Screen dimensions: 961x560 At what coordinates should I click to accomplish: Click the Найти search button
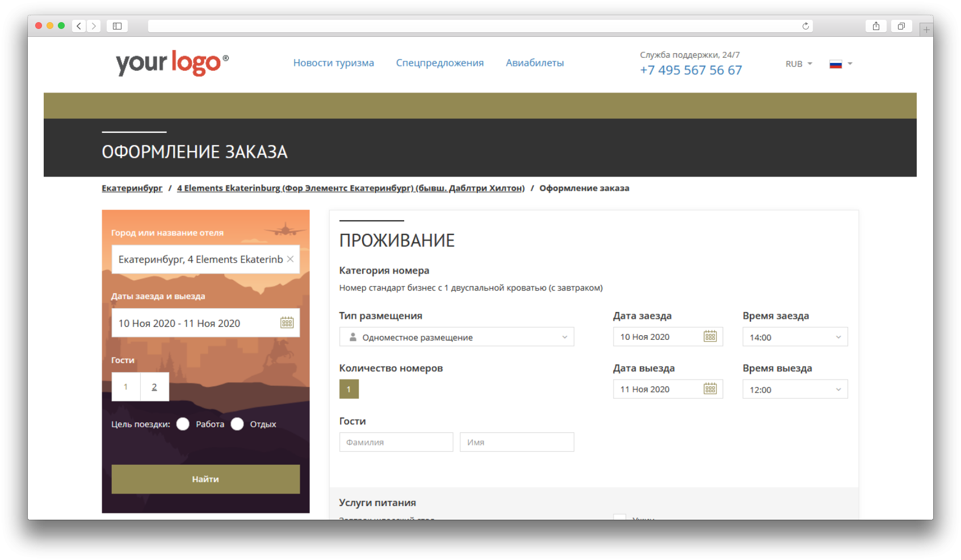pyautogui.click(x=205, y=479)
